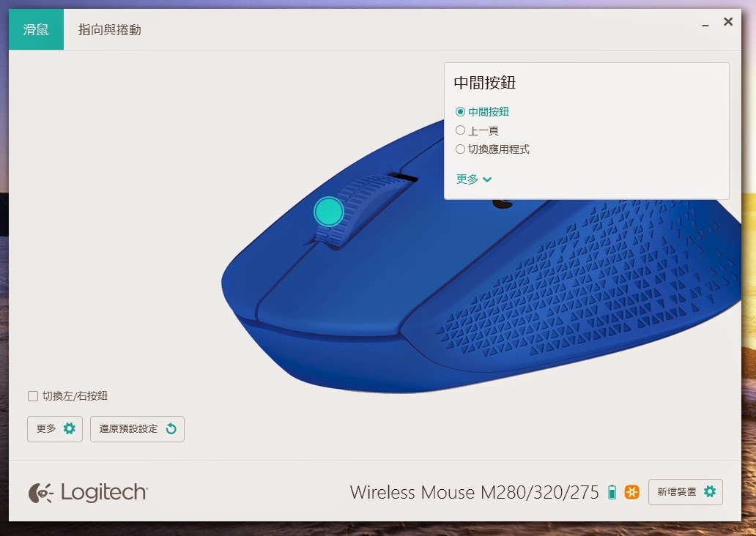Screen dimensions: 756x536
Task: Click the chevron arrow next to 更多
Action: 487,180
